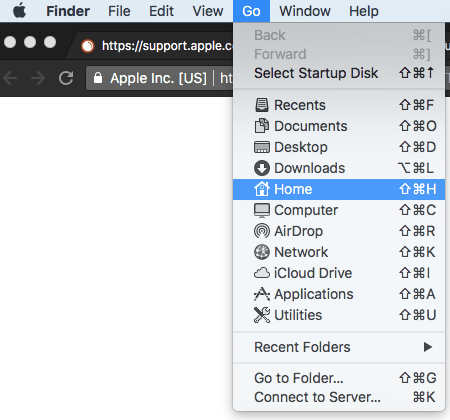Click the Recent Folders label
Viewport: 450px width, 420px height.
[x=302, y=347]
